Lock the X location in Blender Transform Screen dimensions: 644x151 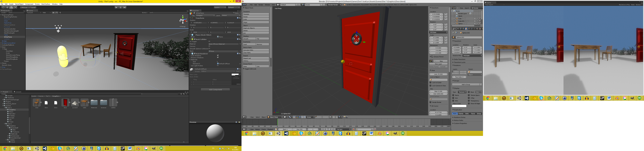446,14
